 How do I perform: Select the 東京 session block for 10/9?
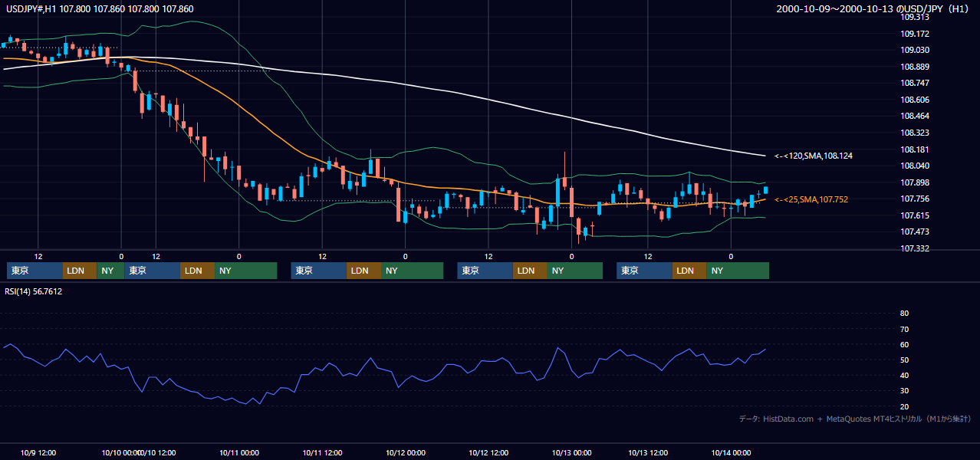point(35,271)
